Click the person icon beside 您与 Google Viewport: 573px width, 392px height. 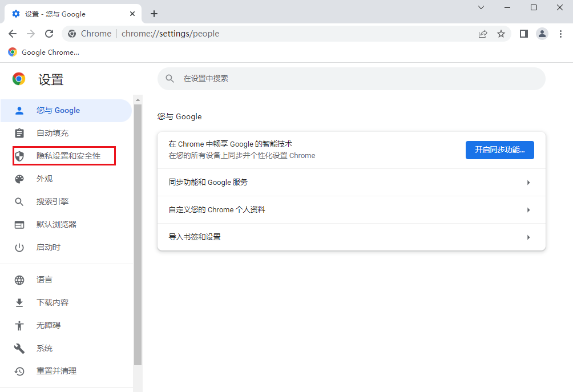click(19, 110)
